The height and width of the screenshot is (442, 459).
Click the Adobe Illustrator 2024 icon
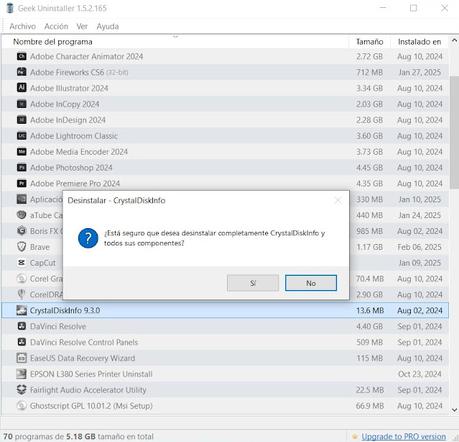tap(21, 88)
